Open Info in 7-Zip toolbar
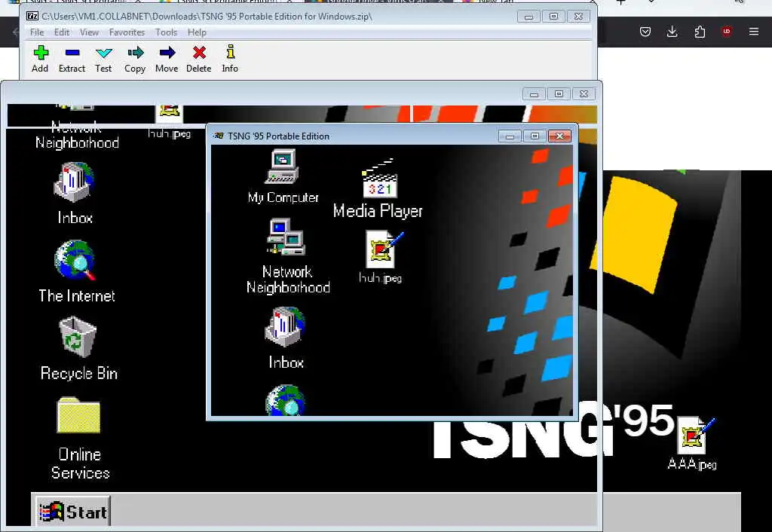Viewport: 772px width, 532px height. click(x=230, y=59)
